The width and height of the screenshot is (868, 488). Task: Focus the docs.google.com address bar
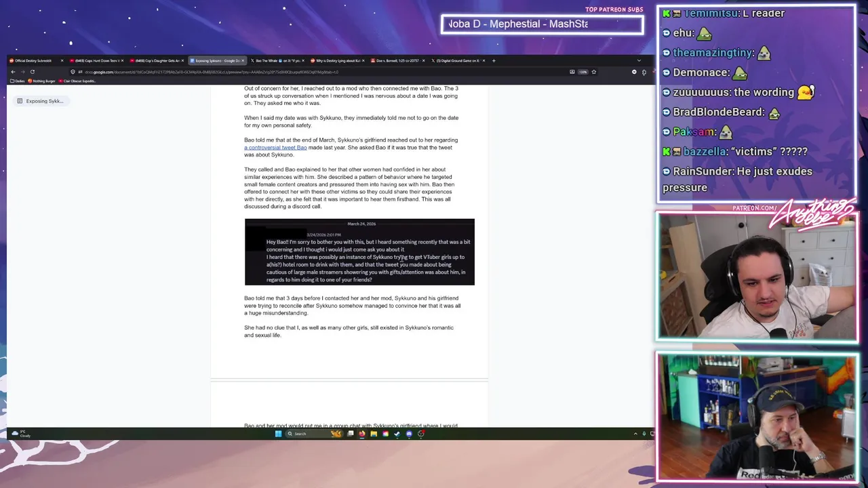332,72
